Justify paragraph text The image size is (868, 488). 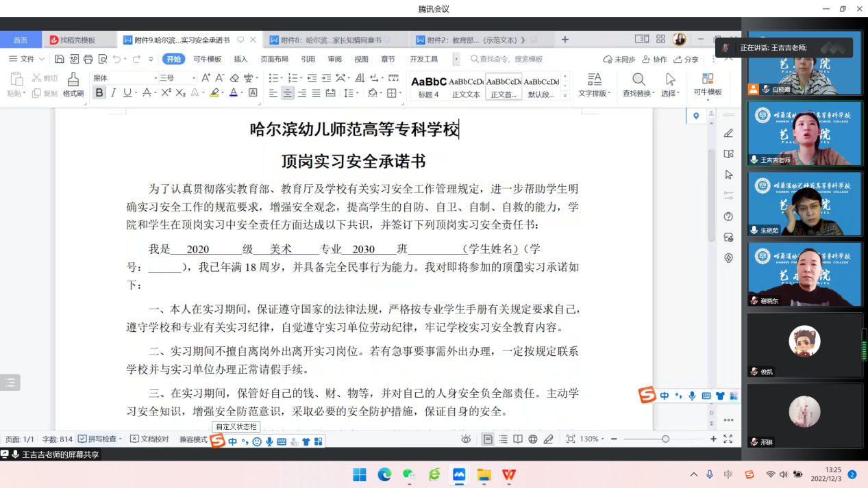pos(317,93)
